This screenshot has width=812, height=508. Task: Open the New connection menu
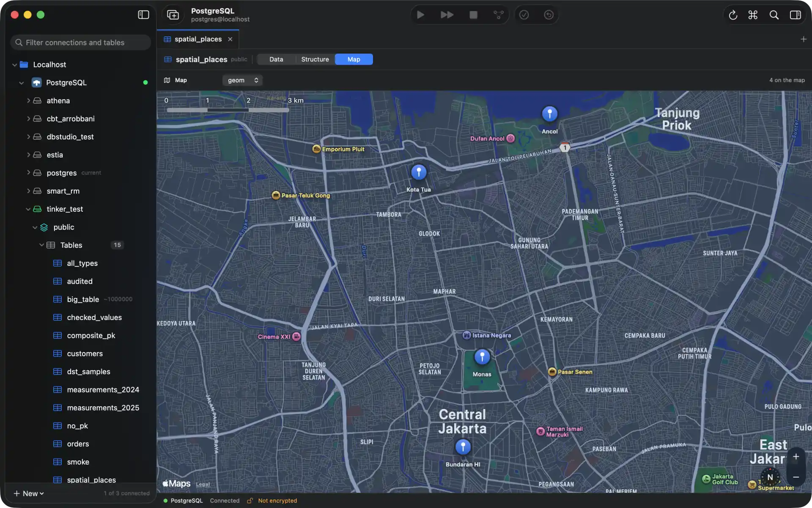pos(29,494)
